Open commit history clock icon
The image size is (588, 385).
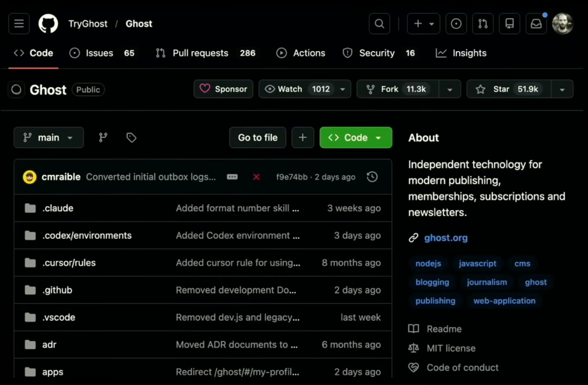coord(372,177)
